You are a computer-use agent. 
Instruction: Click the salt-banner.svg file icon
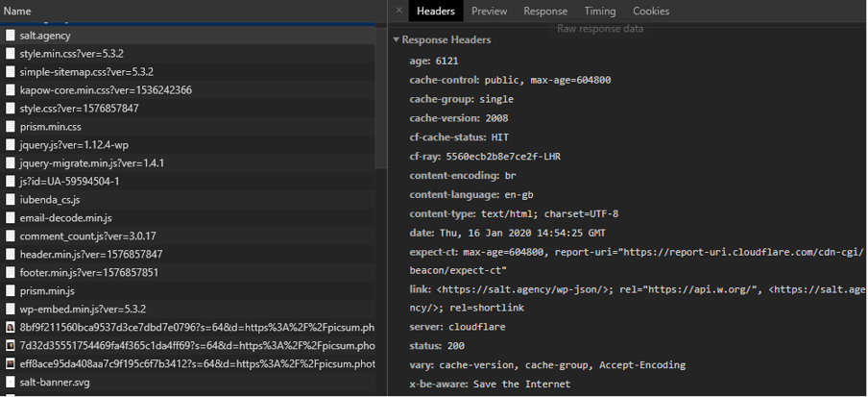(10, 383)
